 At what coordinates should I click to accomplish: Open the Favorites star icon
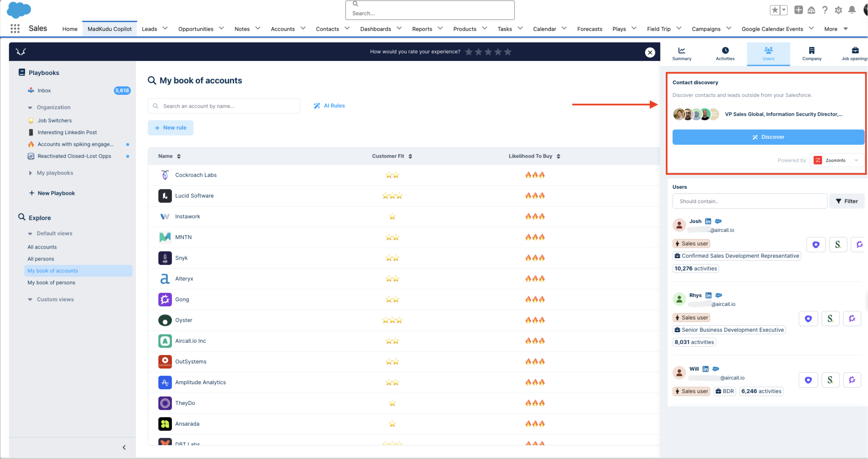[775, 10]
